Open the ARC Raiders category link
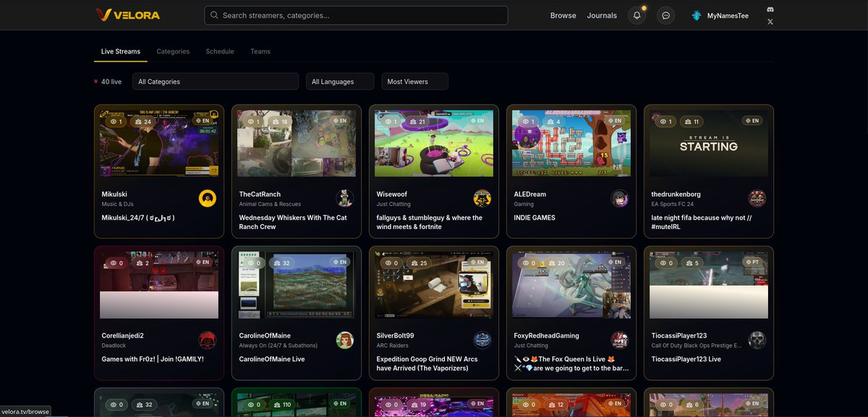 pyautogui.click(x=393, y=346)
